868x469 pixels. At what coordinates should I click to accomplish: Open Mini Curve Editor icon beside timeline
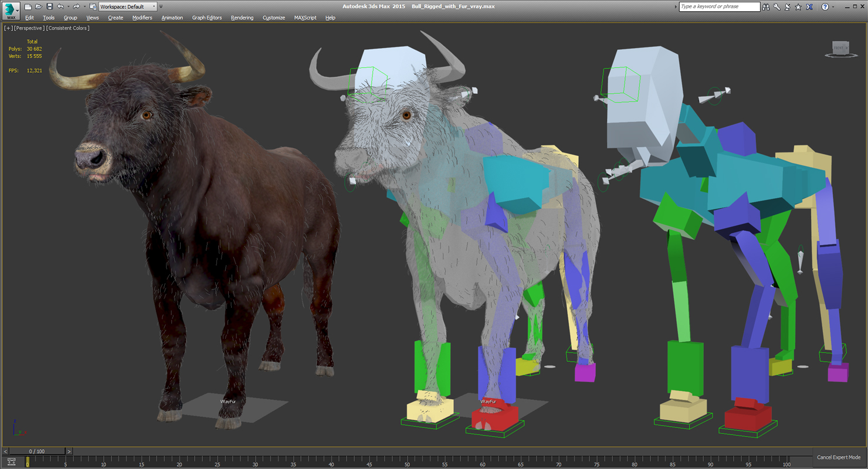[12, 462]
